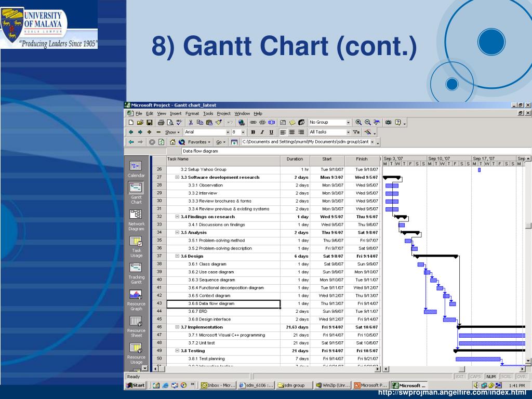Click the Split Task icon
The image size is (532, 399).
pyautogui.click(x=272, y=123)
